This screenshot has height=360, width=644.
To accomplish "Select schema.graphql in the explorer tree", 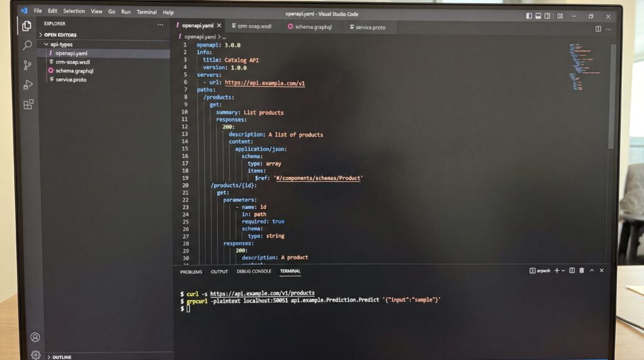I will pos(74,70).
